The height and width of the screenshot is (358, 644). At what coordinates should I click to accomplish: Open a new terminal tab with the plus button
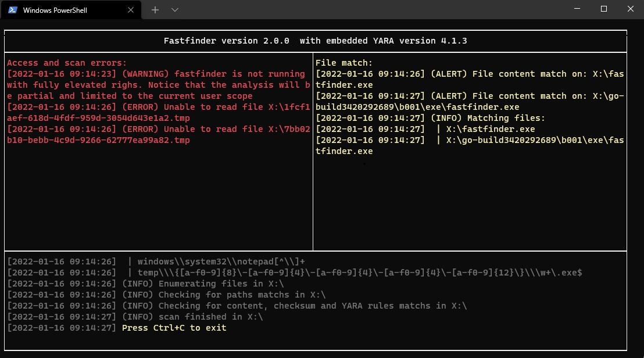click(155, 9)
